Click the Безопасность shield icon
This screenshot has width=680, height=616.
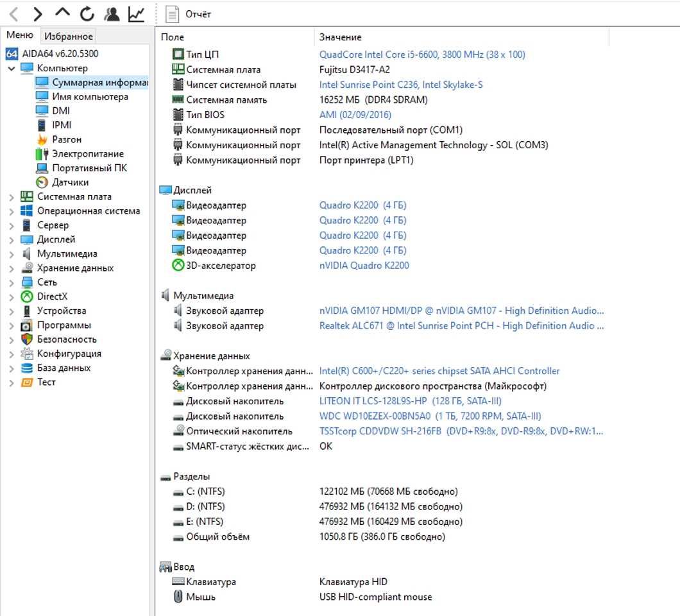pos(27,339)
